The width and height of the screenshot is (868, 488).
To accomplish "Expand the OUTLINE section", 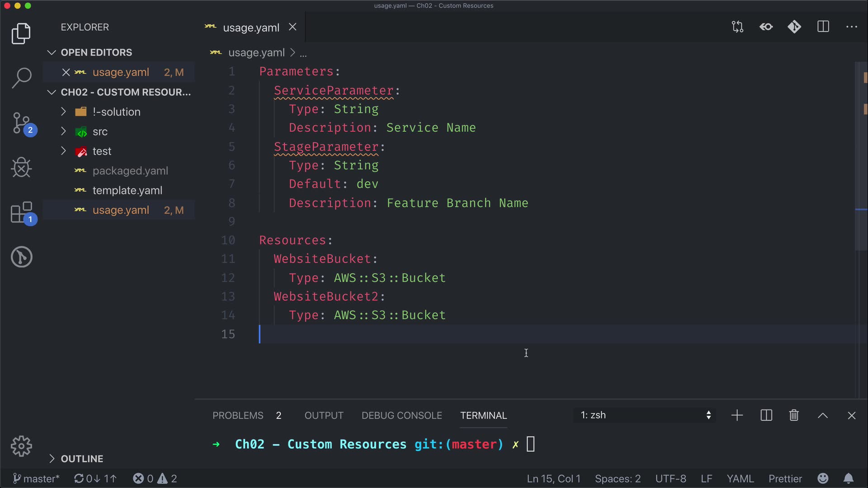I will click(x=82, y=459).
